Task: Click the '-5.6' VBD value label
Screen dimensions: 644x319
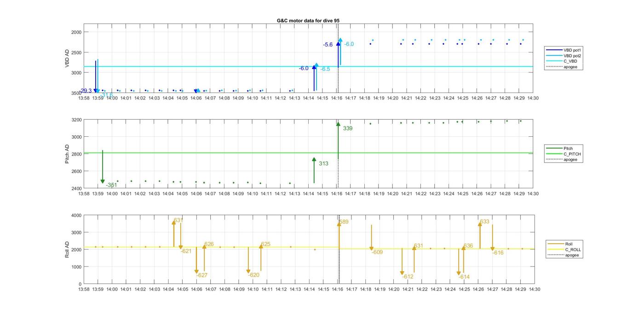Action: point(328,45)
